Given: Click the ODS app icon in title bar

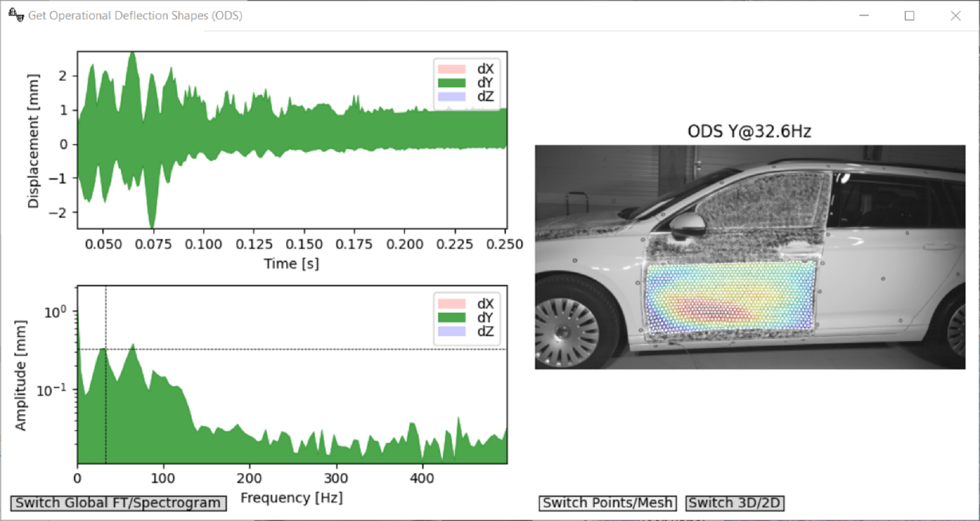Looking at the screenshot, I should (x=16, y=15).
